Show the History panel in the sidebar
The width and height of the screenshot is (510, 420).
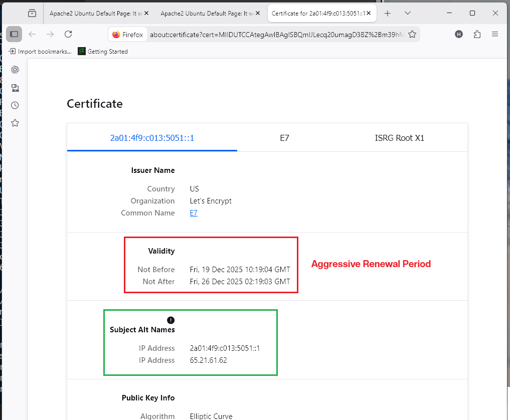15,105
